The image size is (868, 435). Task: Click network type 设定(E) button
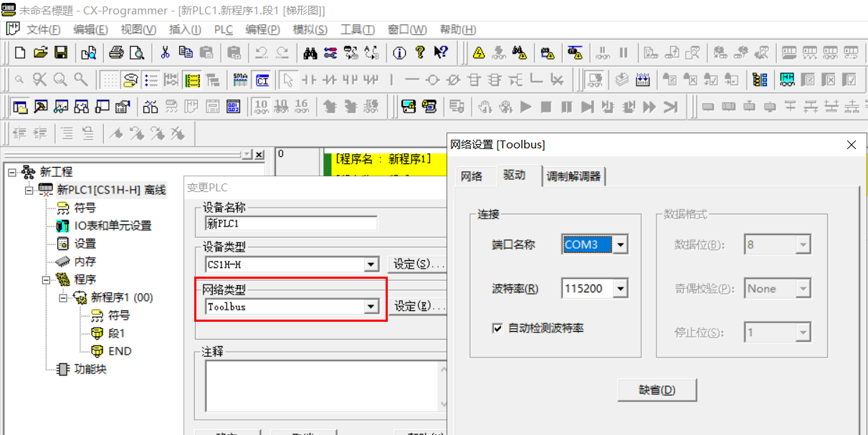pos(417,307)
